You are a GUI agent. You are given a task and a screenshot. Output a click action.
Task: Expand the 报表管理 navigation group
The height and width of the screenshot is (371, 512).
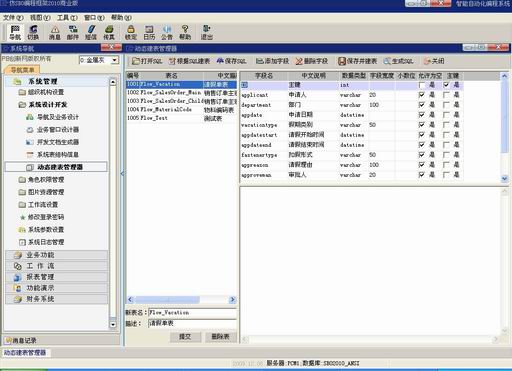coord(57,277)
